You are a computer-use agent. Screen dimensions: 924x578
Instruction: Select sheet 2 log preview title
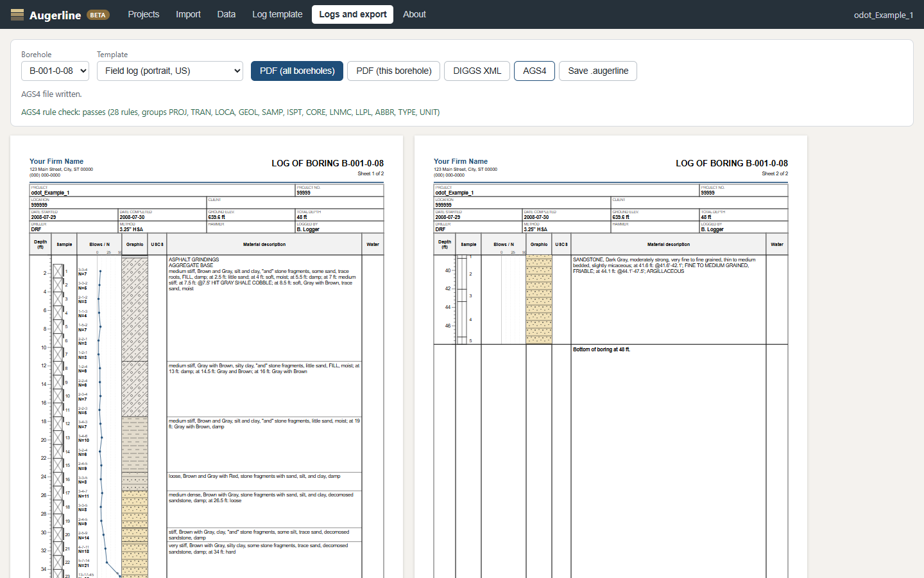[x=732, y=163]
